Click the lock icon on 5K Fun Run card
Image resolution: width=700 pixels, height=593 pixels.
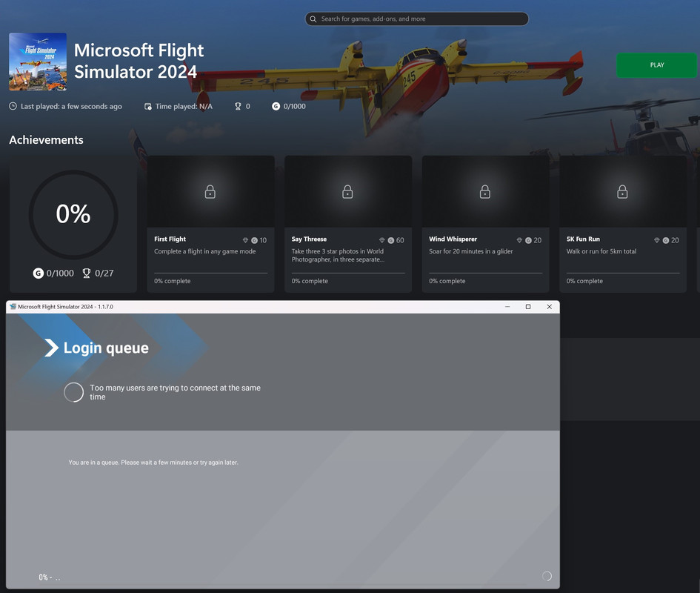622,192
